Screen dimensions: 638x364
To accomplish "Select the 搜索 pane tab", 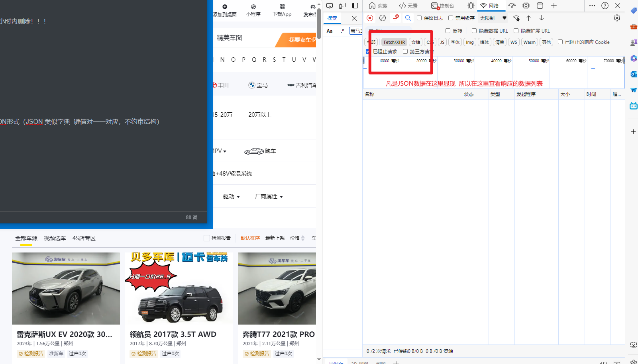I will pos(332,18).
